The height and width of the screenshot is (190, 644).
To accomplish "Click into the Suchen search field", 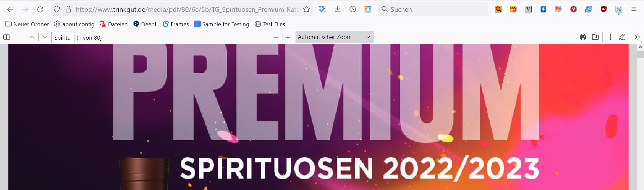I will [x=433, y=9].
